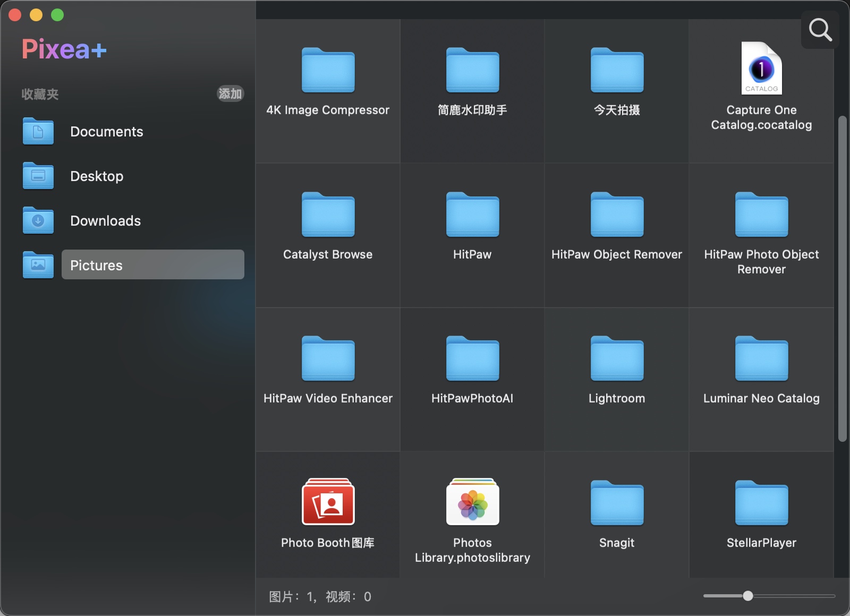
Task: Open the HitPaw Video Enhancer folder icon
Action: tap(328, 358)
